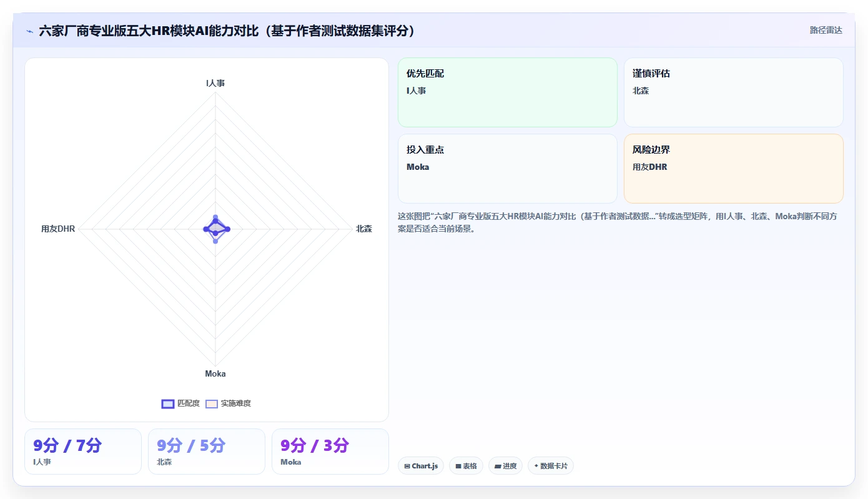The width and height of the screenshot is (868, 499).
Task: Click the Moka radar axis label
Action: tap(215, 373)
